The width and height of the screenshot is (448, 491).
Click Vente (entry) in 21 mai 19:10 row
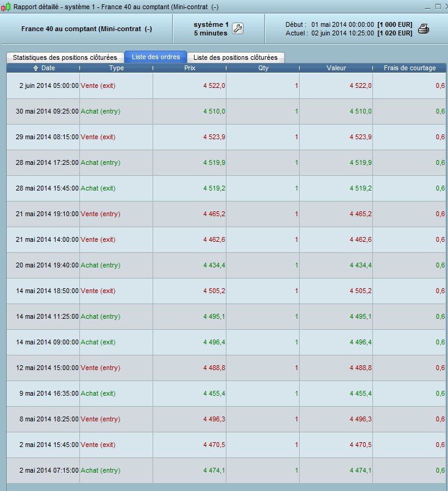[101, 214]
